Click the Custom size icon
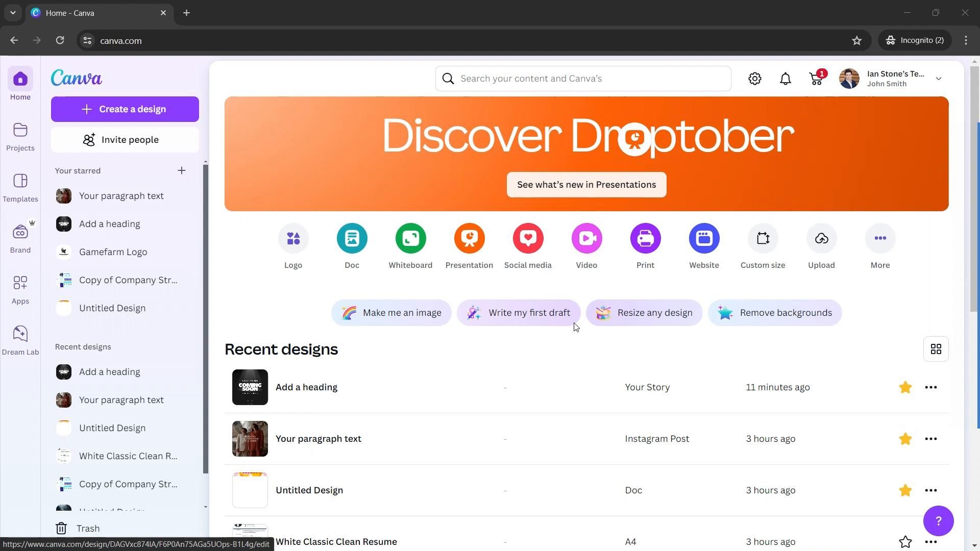 (763, 238)
